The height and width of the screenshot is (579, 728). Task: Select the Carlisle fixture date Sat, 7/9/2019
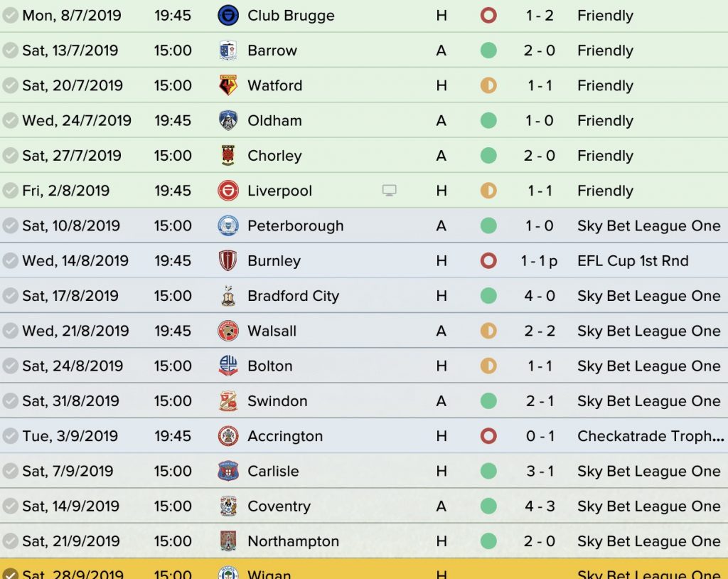(68, 471)
